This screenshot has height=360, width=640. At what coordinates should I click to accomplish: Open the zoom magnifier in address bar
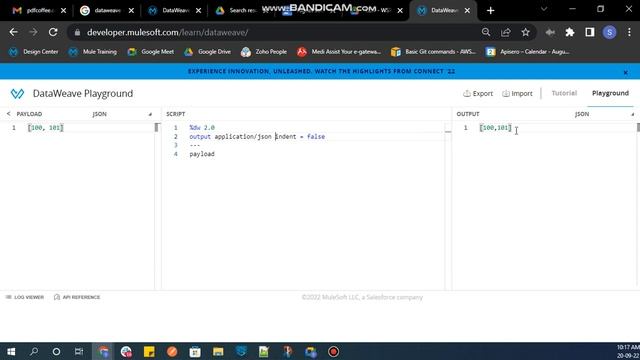[486, 32]
